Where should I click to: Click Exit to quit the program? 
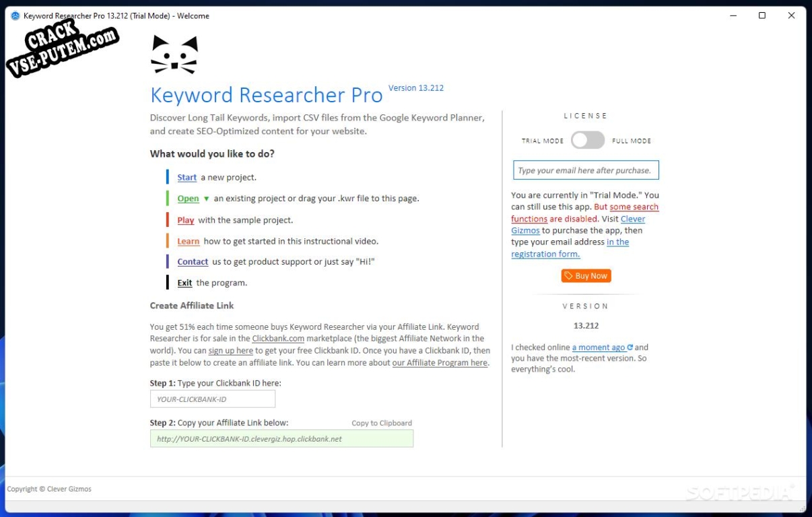coord(184,283)
